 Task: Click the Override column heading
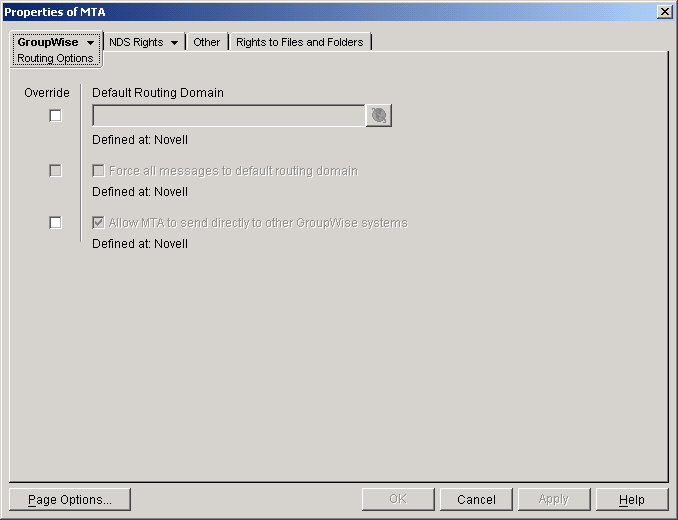click(47, 93)
